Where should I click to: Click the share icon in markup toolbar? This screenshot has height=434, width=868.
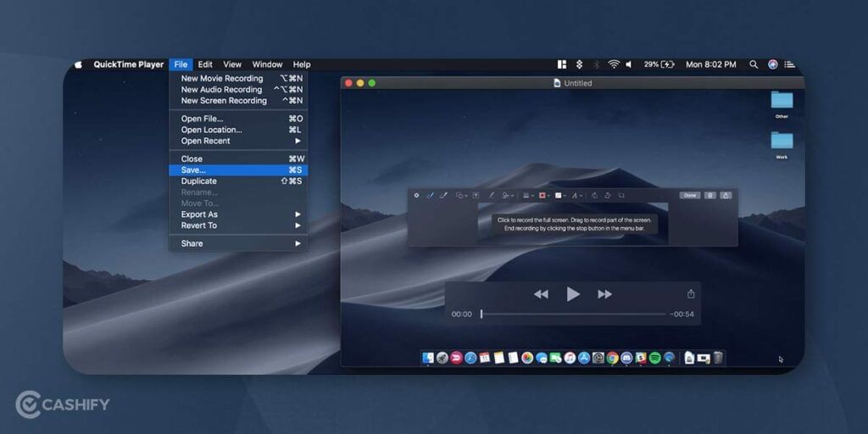pos(726,196)
